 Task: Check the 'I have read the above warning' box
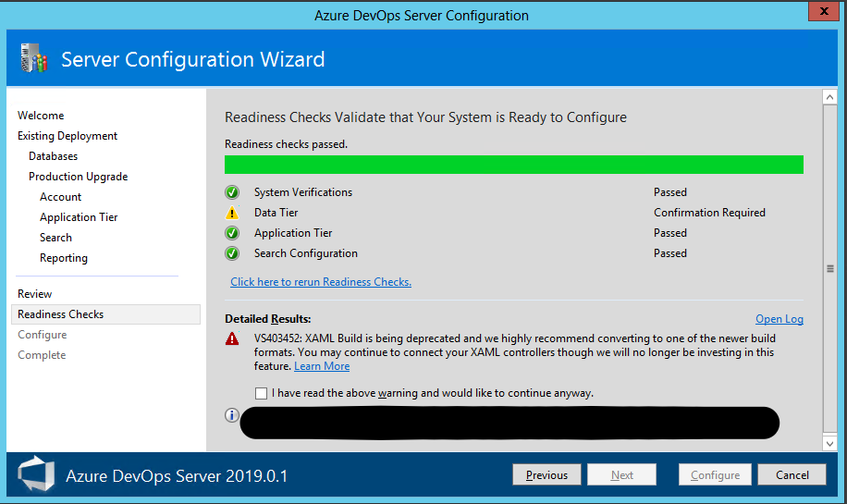[x=262, y=393]
